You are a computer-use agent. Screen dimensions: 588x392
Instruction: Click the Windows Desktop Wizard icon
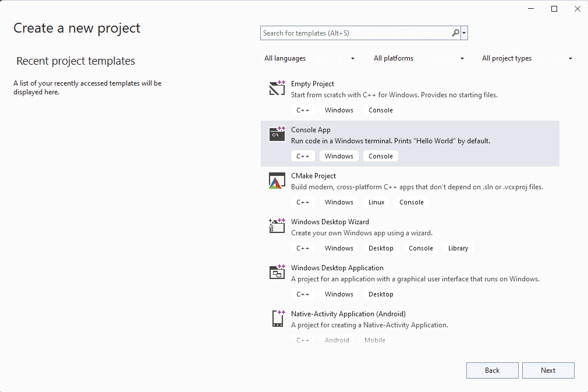click(277, 226)
